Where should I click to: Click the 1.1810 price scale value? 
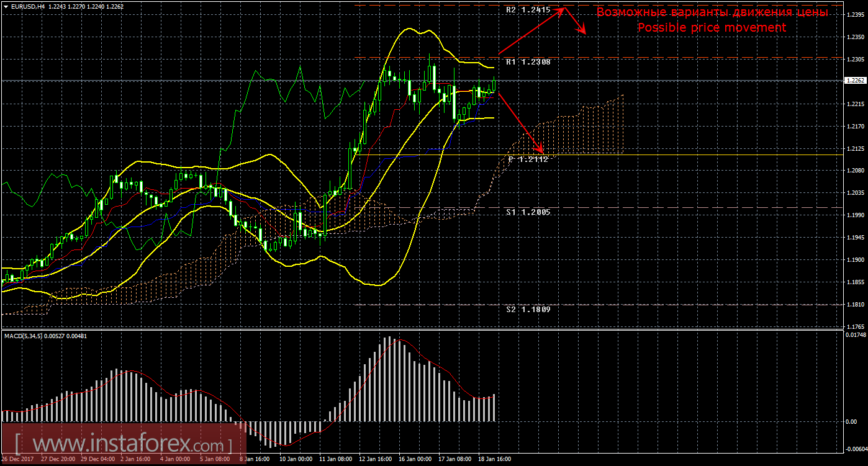click(856, 305)
